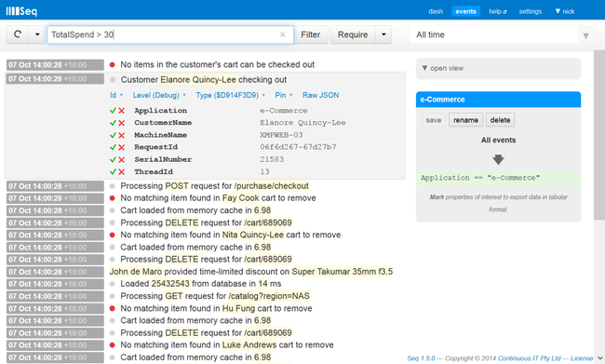Click the page vertical scrollbar

(x=599, y=135)
